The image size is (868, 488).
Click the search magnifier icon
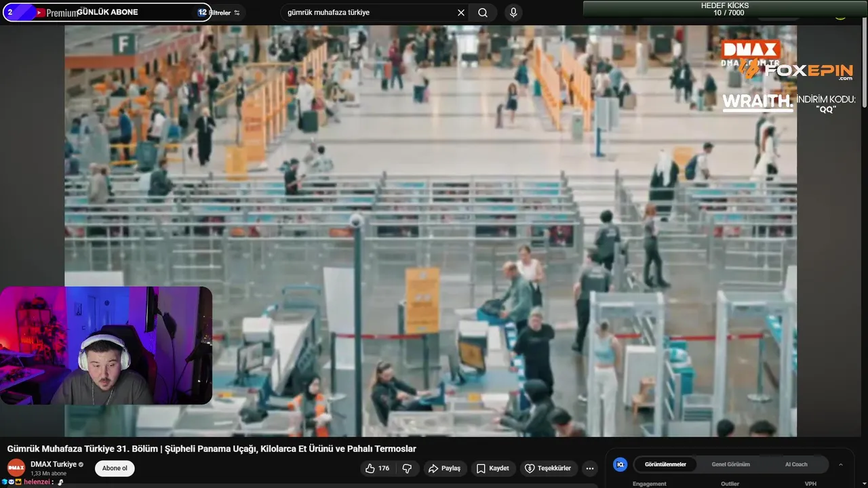pyautogui.click(x=483, y=12)
